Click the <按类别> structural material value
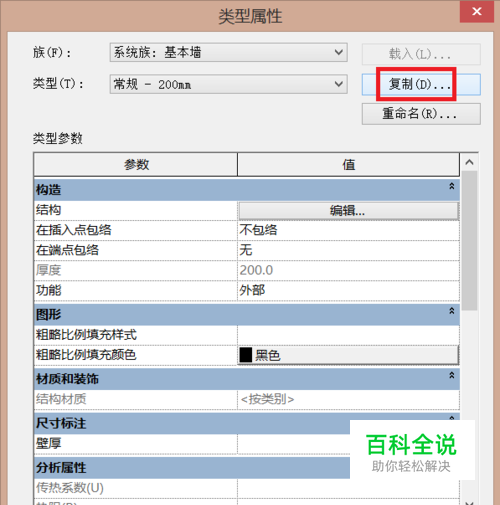 (348, 399)
